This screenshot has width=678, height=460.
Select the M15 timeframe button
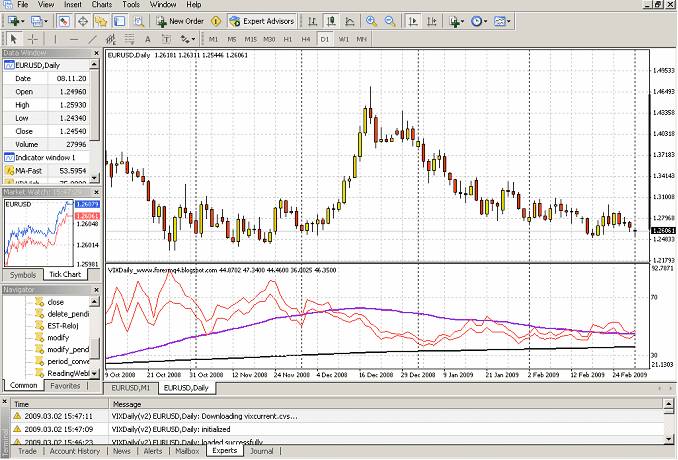click(250, 38)
